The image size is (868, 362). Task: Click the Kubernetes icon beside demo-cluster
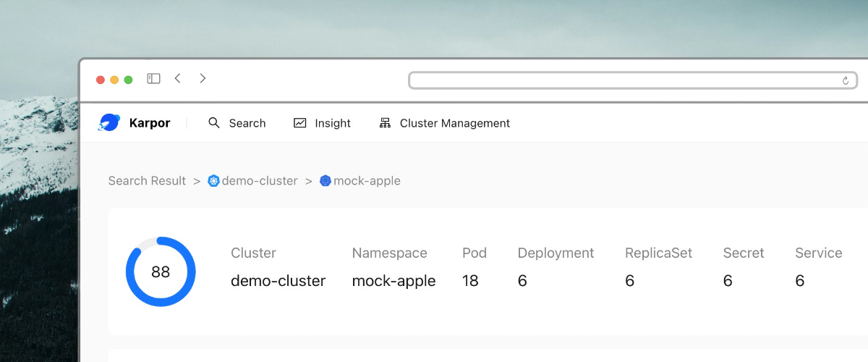(213, 181)
